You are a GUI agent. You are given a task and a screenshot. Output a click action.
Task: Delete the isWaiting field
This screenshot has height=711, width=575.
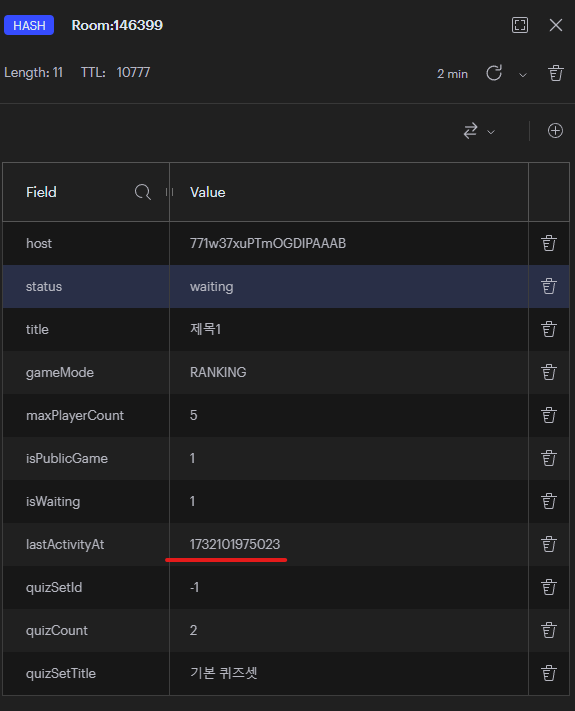pyautogui.click(x=549, y=502)
